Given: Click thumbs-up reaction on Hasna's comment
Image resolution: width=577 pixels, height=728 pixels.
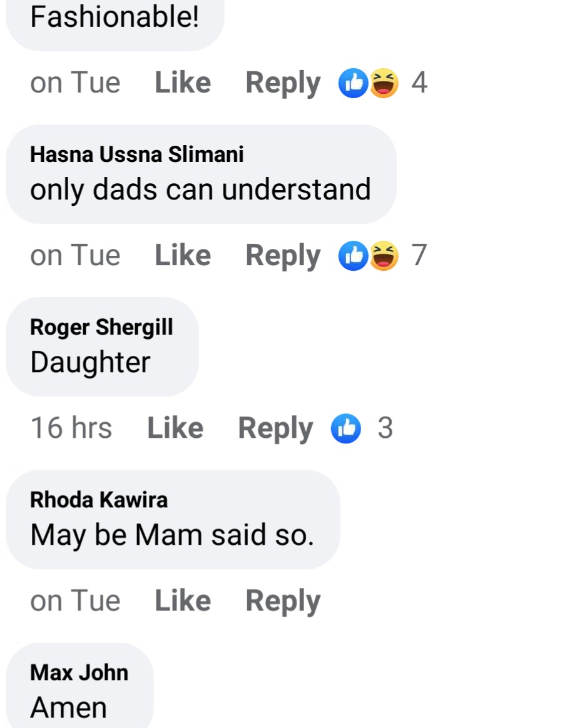Looking at the screenshot, I should click(353, 256).
